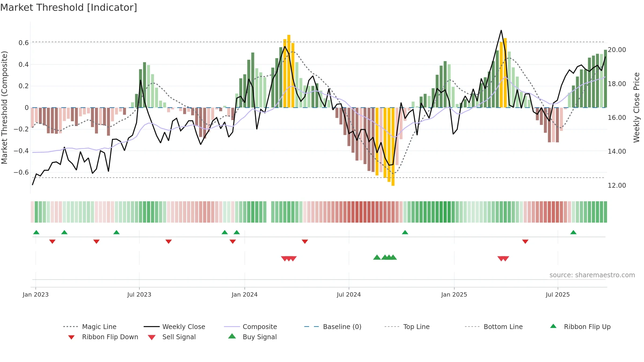Toggle the Bottom Line legend entry
The image size is (644, 362).
point(494,327)
